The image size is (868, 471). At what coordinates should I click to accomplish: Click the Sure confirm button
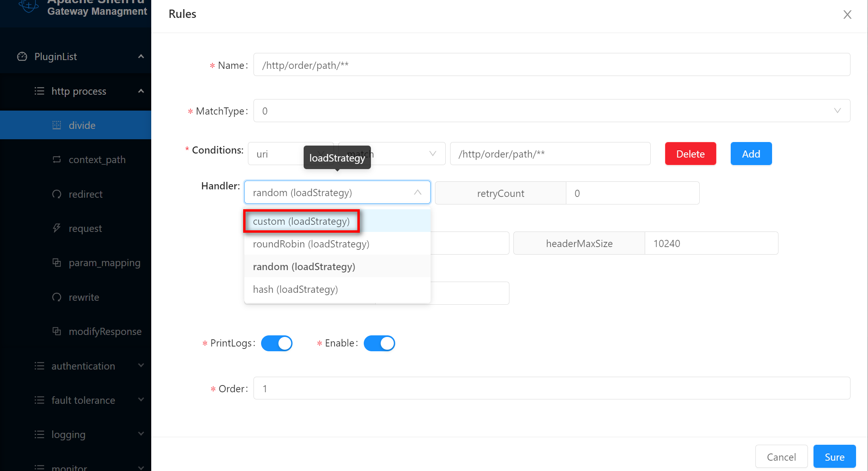pyautogui.click(x=834, y=457)
